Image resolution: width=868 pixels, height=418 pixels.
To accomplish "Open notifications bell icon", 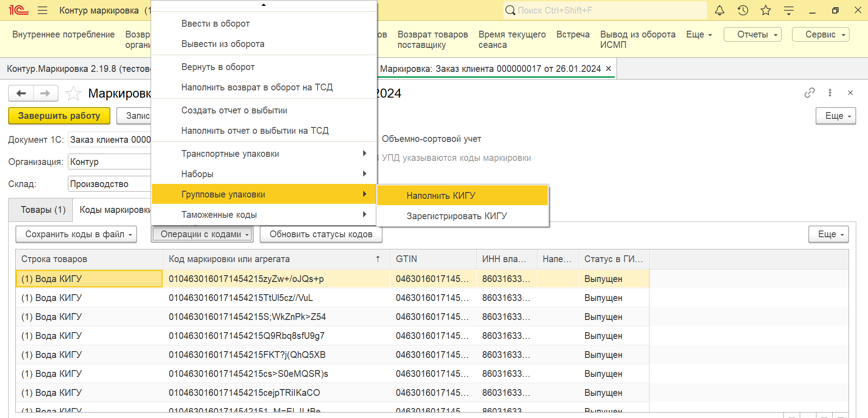I will pos(720,10).
